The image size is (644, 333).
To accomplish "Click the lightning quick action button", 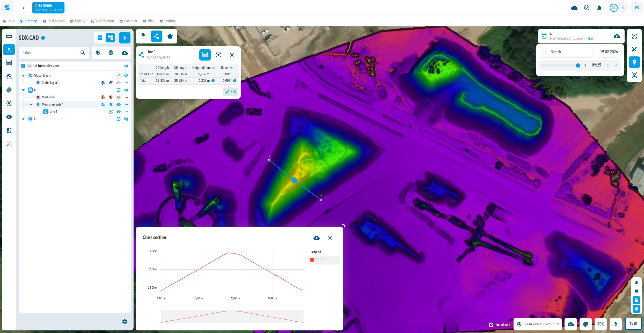I will (x=125, y=38).
